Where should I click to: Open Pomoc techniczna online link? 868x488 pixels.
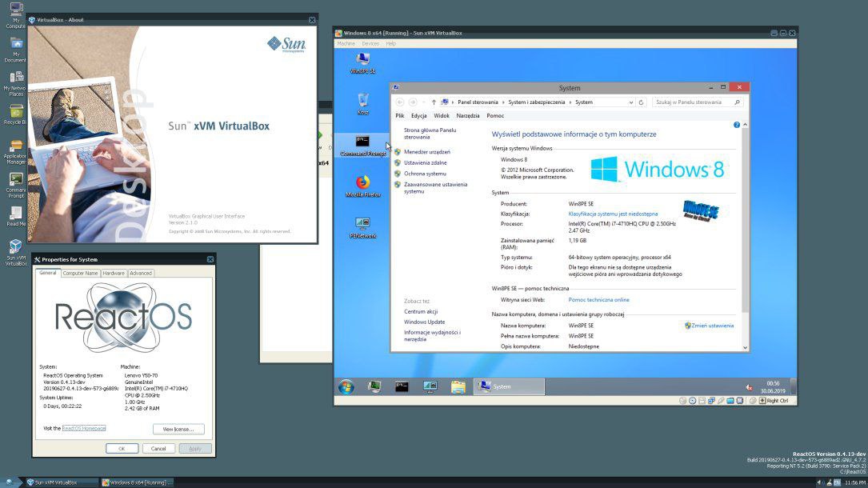598,300
